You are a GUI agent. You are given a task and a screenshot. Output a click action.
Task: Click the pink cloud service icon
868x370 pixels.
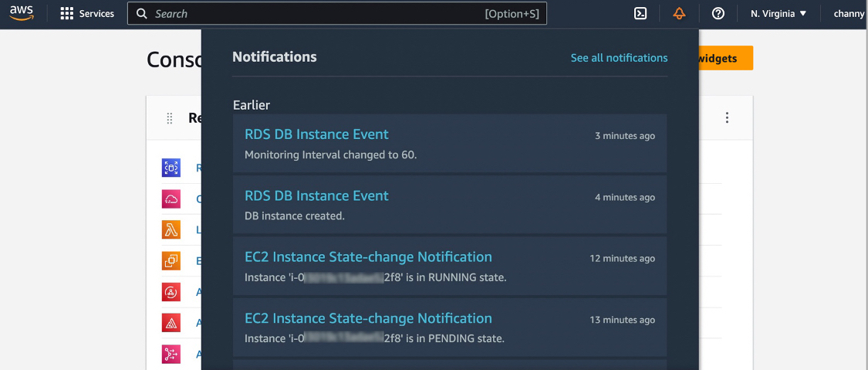click(x=171, y=199)
